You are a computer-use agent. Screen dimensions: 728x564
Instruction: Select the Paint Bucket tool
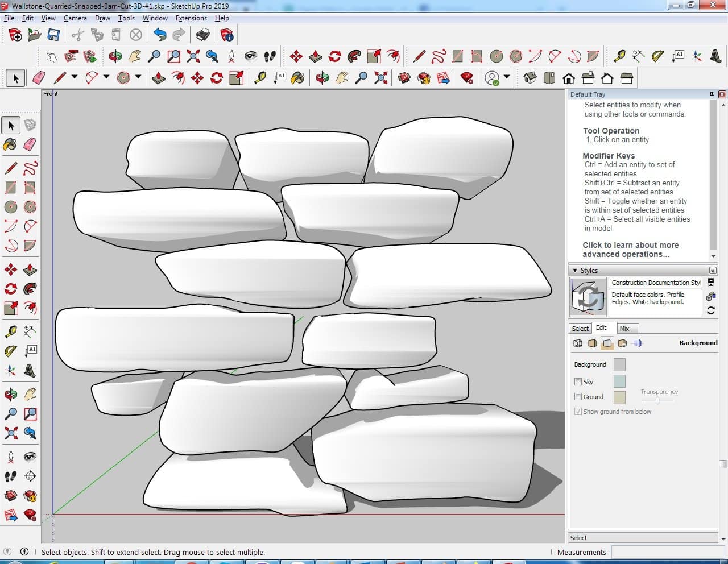(x=10, y=144)
